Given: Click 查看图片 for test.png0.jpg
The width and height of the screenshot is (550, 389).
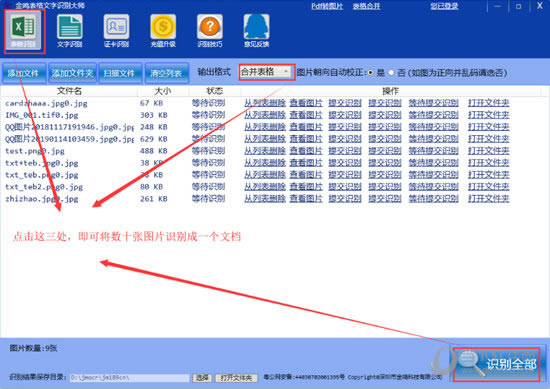Looking at the screenshot, I should (x=306, y=151).
